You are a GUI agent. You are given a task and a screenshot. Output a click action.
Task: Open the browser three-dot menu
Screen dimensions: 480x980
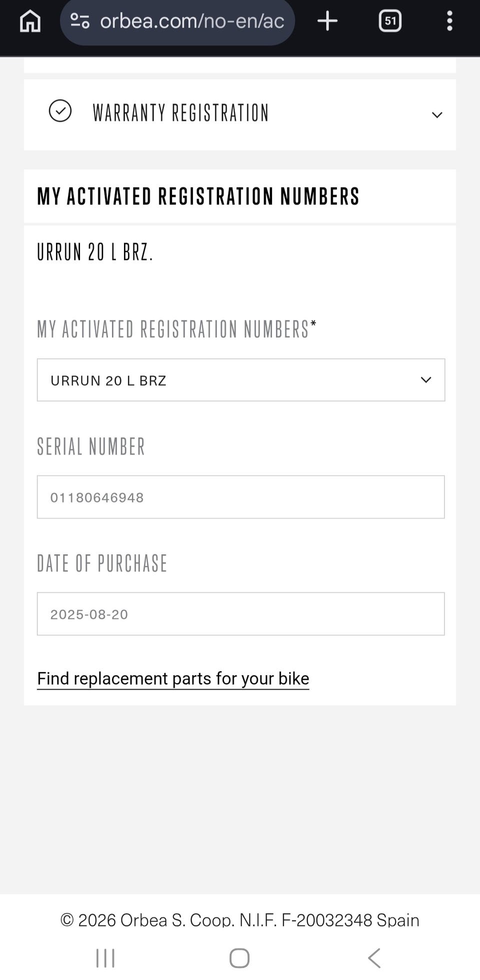click(x=449, y=21)
